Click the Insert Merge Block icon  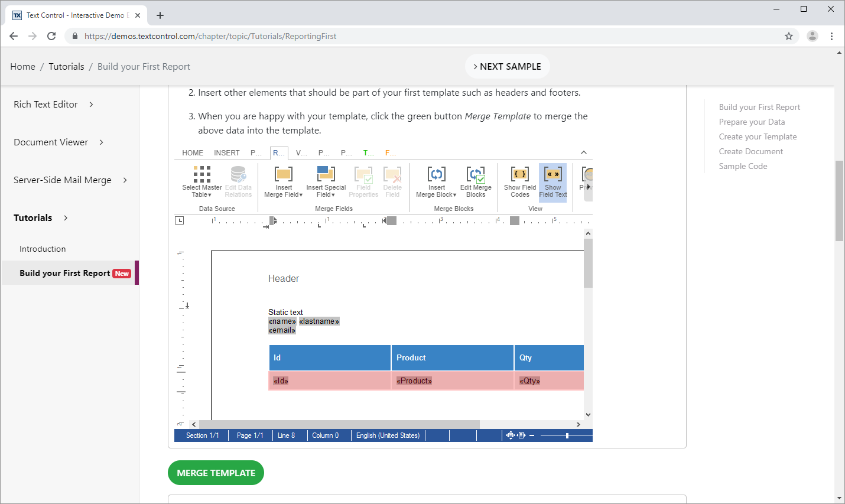(x=437, y=181)
